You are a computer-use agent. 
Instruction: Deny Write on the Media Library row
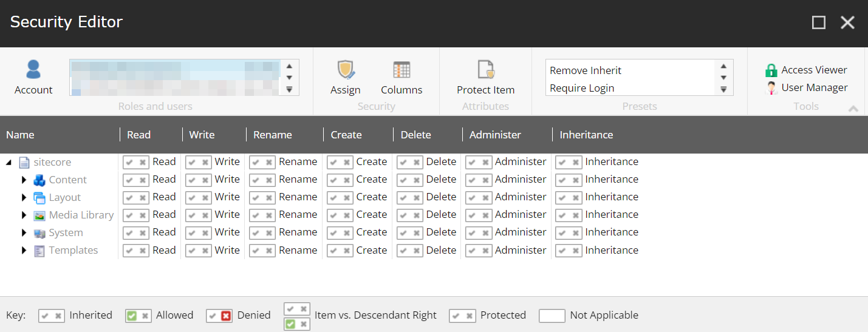click(205, 215)
